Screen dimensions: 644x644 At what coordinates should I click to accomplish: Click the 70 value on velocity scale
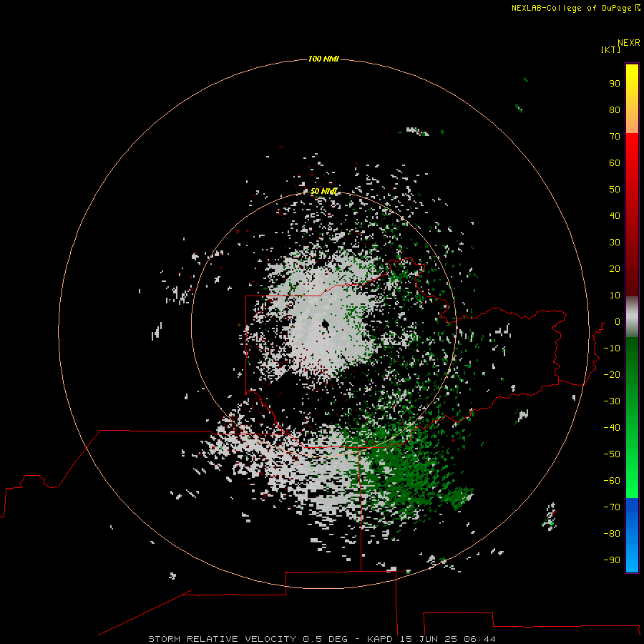click(x=615, y=137)
